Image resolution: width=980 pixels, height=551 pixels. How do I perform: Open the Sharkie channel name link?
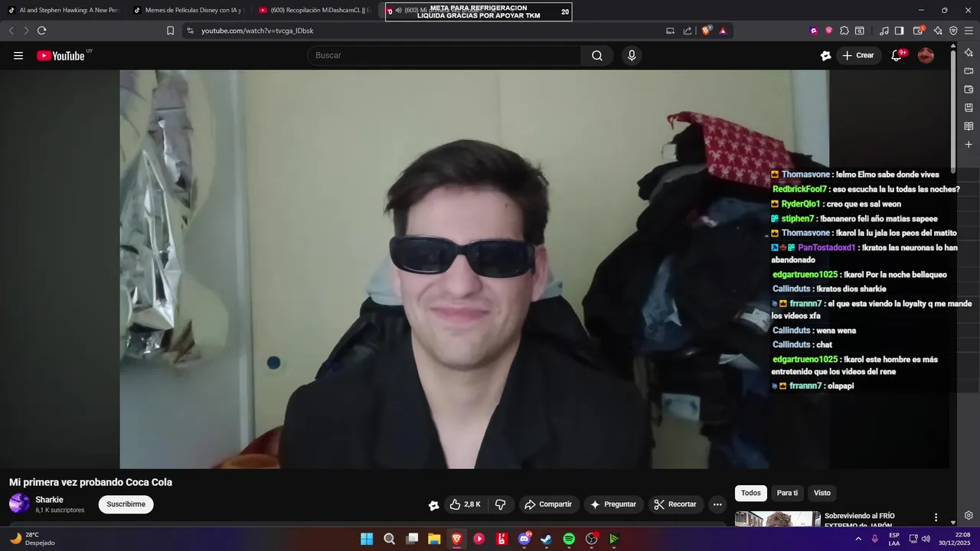(49, 500)
